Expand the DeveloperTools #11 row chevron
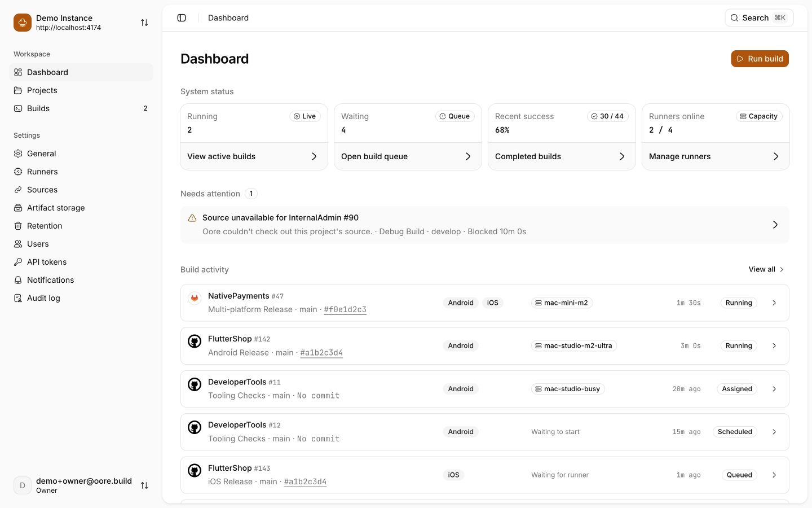 point(774,389)
